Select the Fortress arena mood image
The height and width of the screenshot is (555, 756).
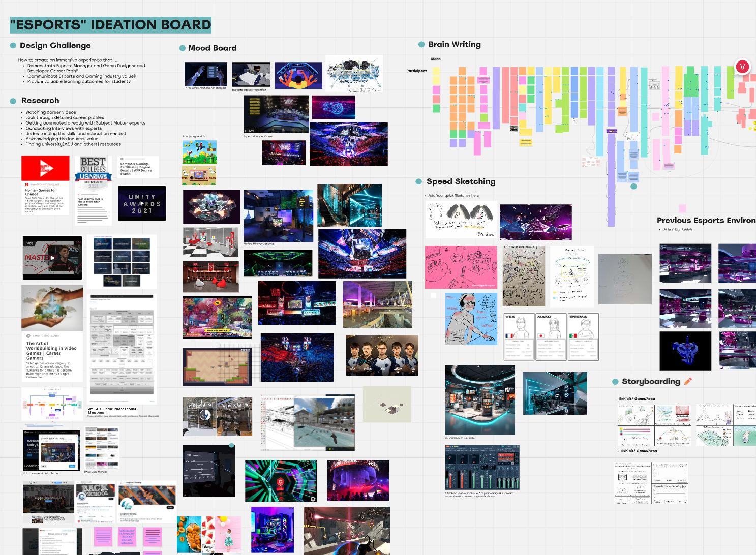click(x=358, y=480)
